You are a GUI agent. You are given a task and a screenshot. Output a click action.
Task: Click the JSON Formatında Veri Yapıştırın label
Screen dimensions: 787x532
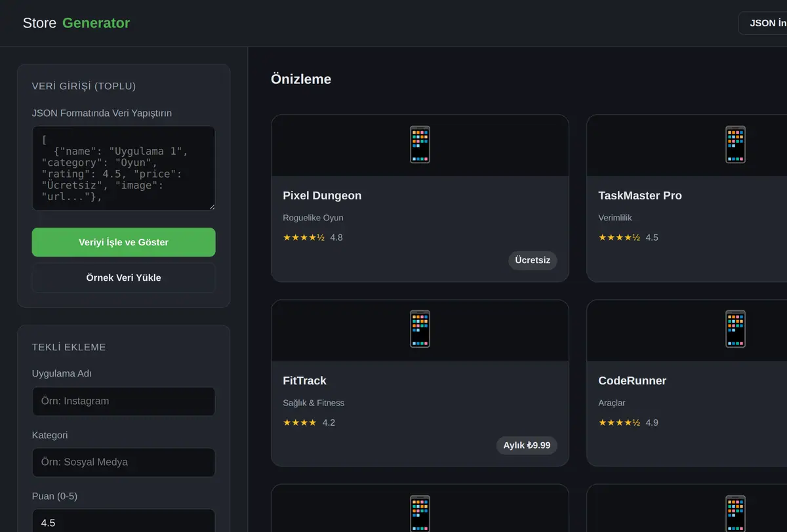(x=102, y=113)
